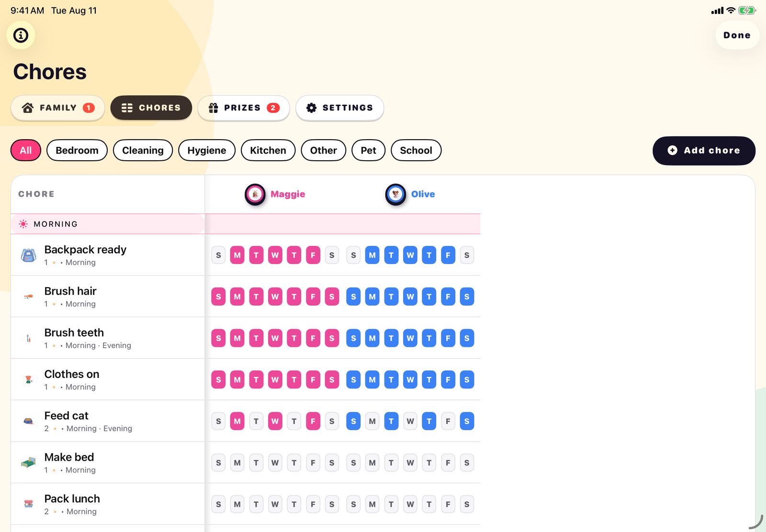
Task: Toggle Maggie's Tuesday for Feed cat
Action: (256, 421)
